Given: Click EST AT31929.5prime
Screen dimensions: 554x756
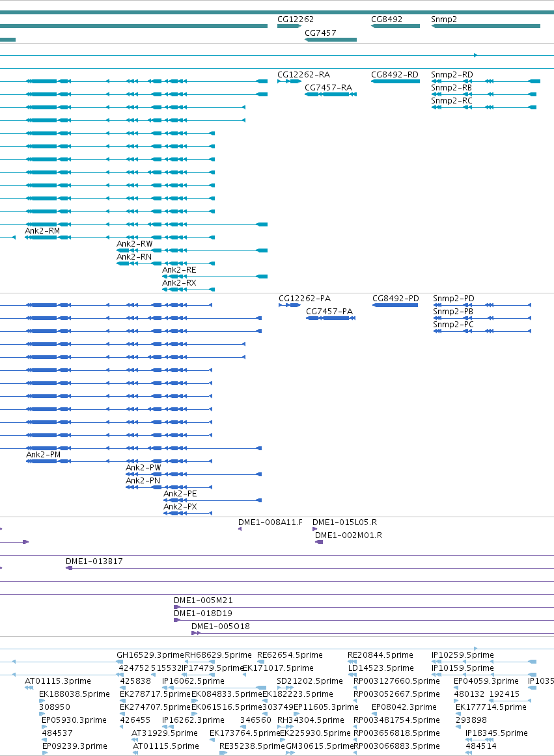Looking at the screenshot, I should pos(165,733).
